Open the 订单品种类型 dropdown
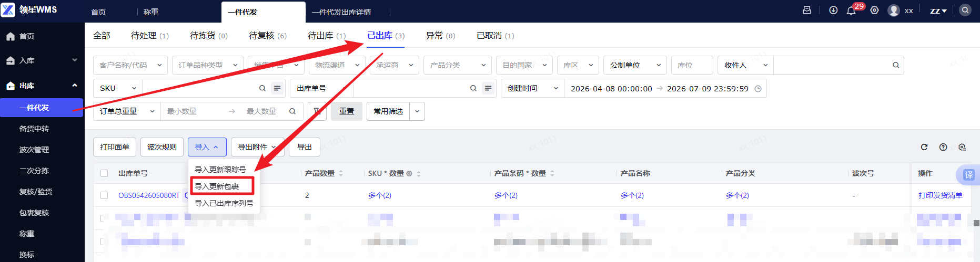 click(207, 65)
